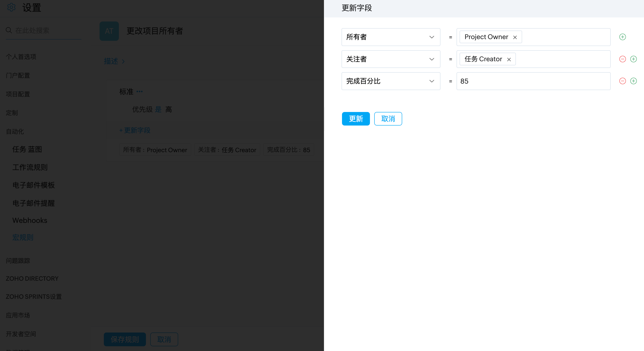Screen dimensions: 644x351
Task: Click the 85 percentage input field
Action: click(x=533, y=81)
